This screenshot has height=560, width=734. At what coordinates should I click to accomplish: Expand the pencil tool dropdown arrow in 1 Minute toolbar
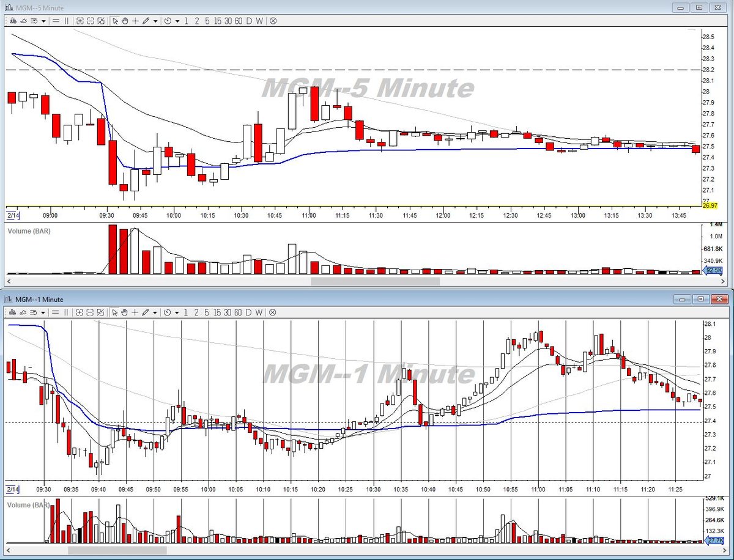(x=155, y=313)
